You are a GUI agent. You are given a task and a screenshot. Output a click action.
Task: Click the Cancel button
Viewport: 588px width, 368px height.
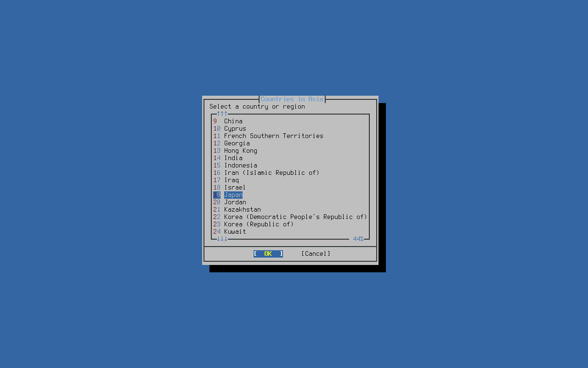(316, 253)
